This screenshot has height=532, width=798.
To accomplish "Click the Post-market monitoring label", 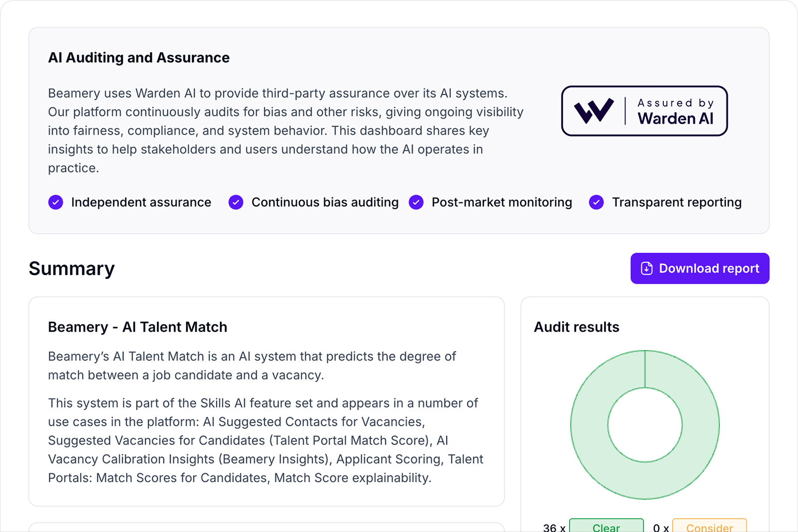I will [502, 202].
